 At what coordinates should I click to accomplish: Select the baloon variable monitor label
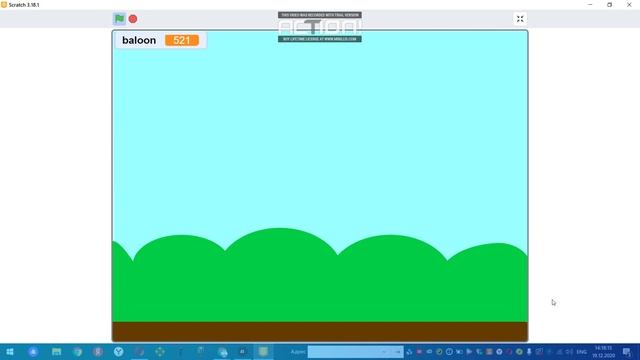point(139,40)
